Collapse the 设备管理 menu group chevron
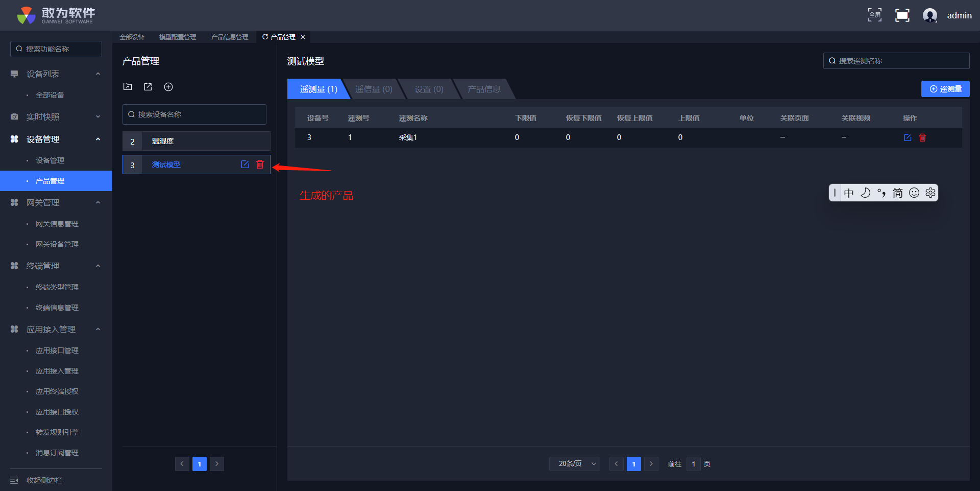Viewport: 980px width, 491px height. (98, 139)
